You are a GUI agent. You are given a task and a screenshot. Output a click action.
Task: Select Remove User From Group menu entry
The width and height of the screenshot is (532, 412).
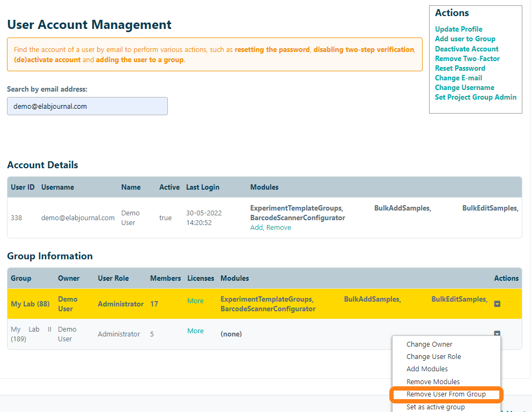[x=446, y=394]
